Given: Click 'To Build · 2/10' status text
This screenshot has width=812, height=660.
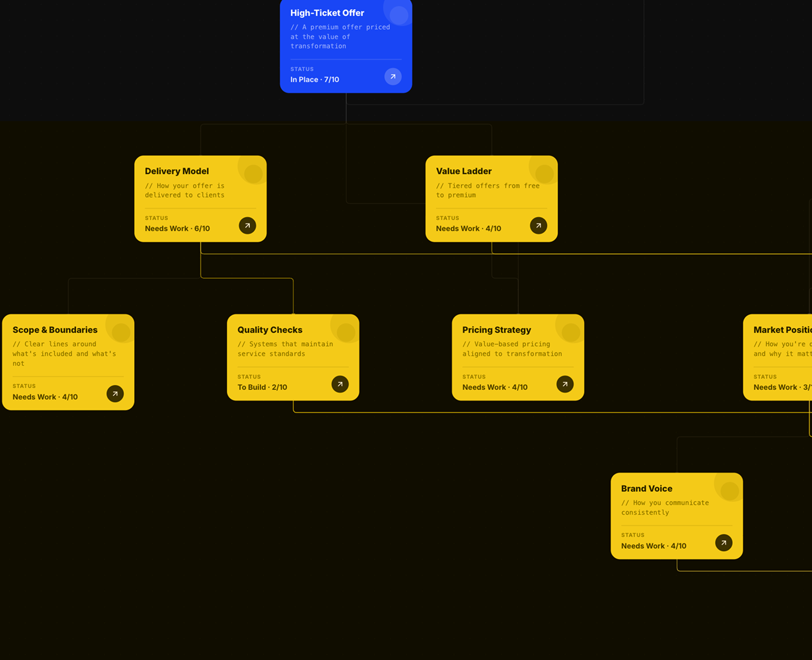Looking at the screenshot, I should tap(262, 387).
